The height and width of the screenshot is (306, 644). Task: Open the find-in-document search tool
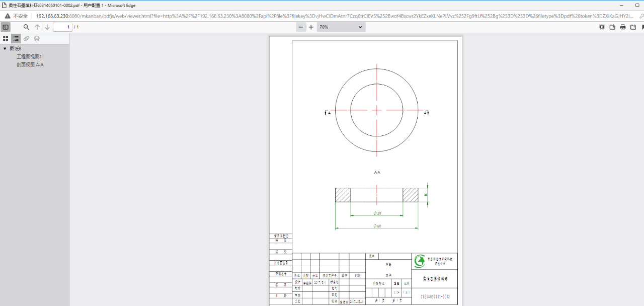click(x=26, y=27)
